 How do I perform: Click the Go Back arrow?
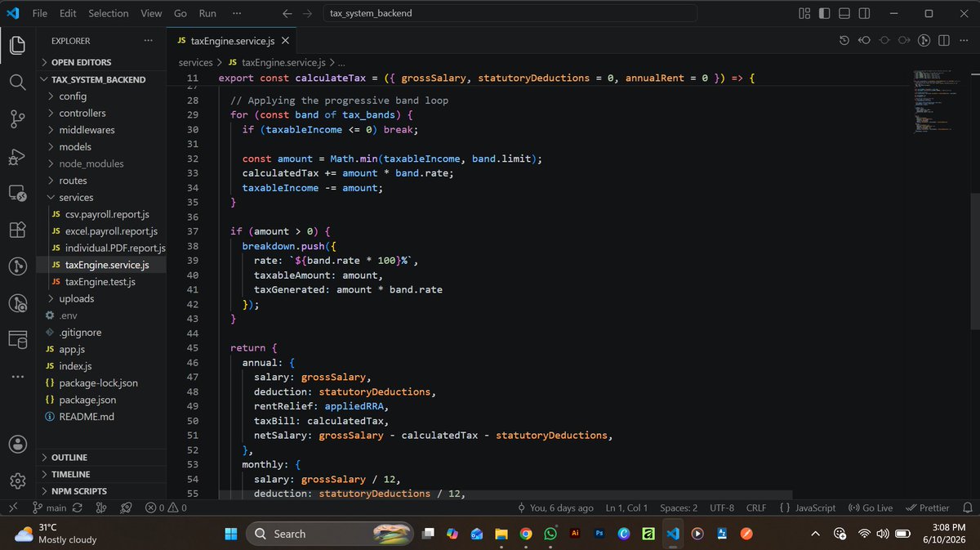pos(287,13)
